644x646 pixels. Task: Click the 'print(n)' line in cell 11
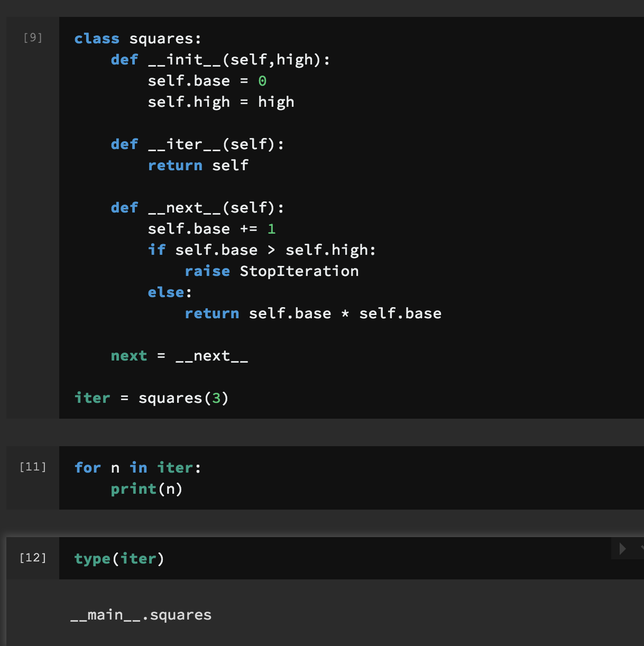pyautogui.click(x=147, y=489)
